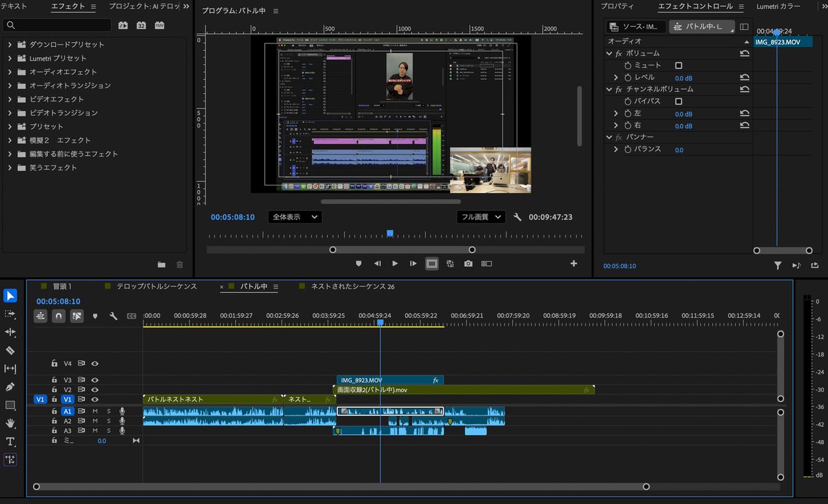
Task: Click the Export Frame camera icon
Action: tap(469, 263)
